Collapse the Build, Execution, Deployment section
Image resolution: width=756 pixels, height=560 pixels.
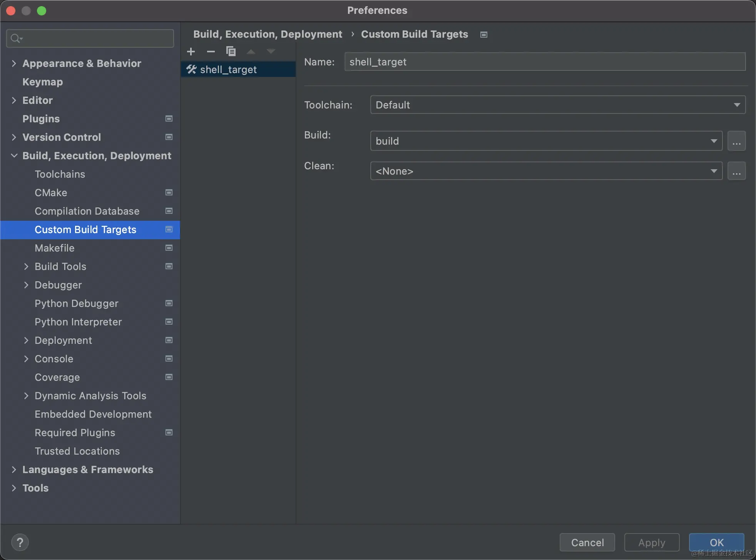click(x=14, y=156)
